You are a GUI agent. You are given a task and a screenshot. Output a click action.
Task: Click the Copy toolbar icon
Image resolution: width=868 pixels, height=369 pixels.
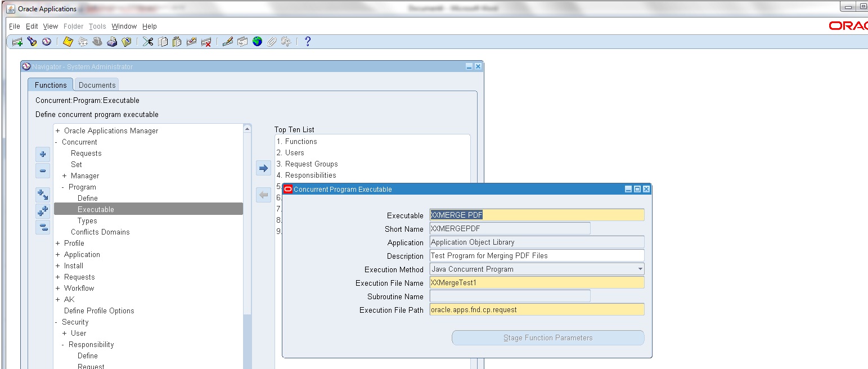[163, 42]
